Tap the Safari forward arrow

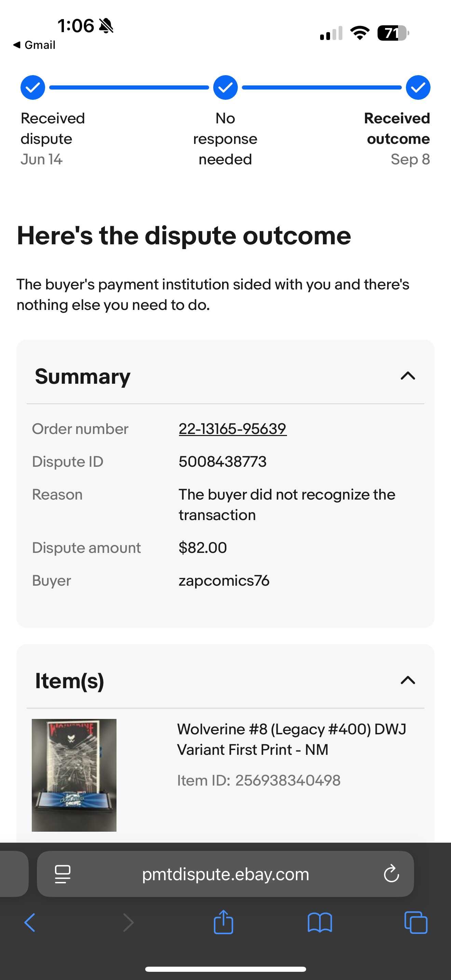(x=128, y=923)
